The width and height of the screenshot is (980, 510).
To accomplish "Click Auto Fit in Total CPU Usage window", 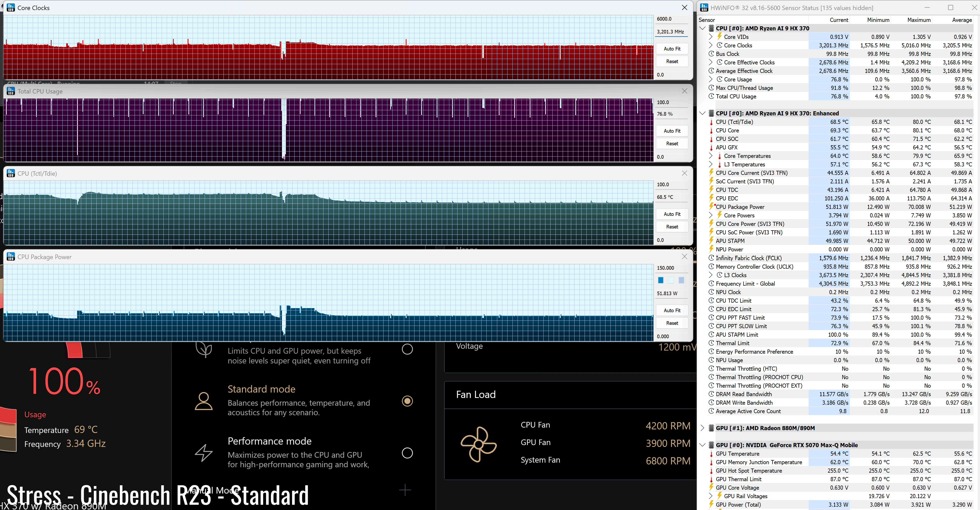I will (x=672, y=131).
